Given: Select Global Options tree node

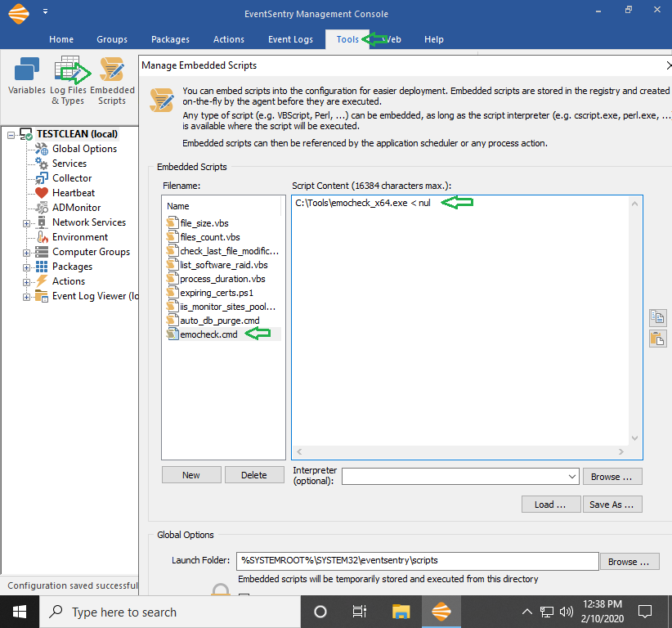Looking at the screenshot, I should pyautogui.click(x=84, y=149).
